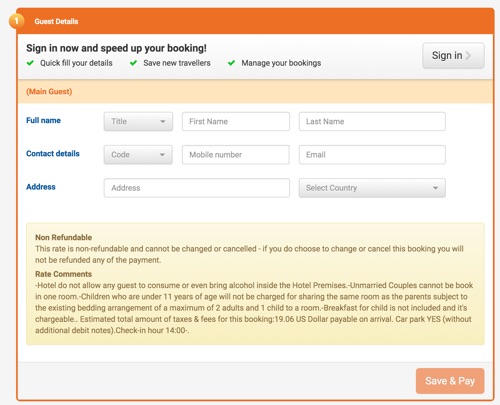
Task: Open the Title dropdown
Action: click(x=138, y=121)
